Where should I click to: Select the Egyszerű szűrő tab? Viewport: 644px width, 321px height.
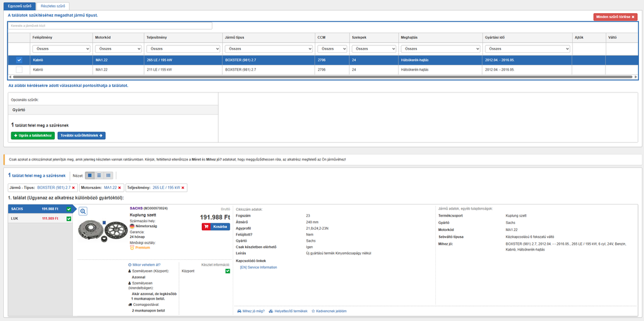(19, 6)
